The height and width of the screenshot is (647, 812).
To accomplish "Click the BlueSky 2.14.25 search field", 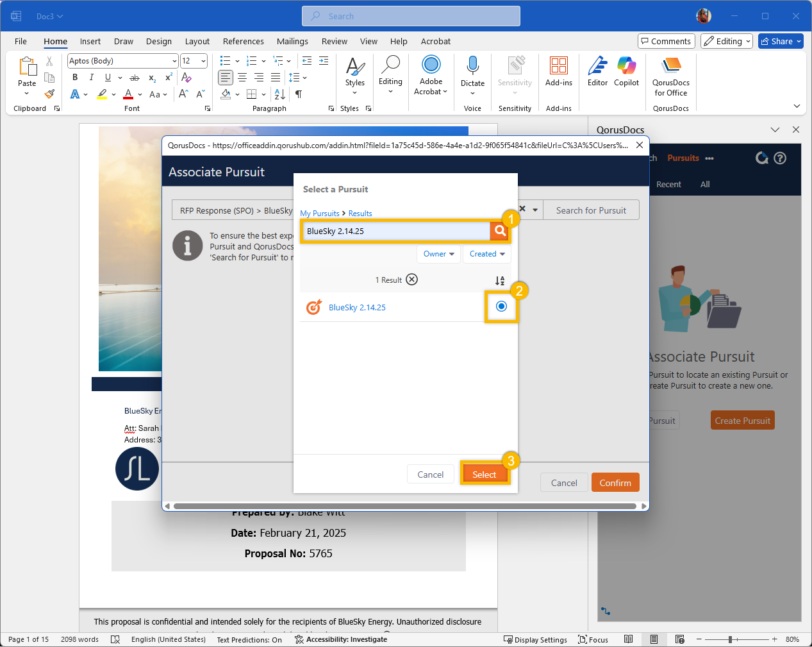I will coord(395,231).
